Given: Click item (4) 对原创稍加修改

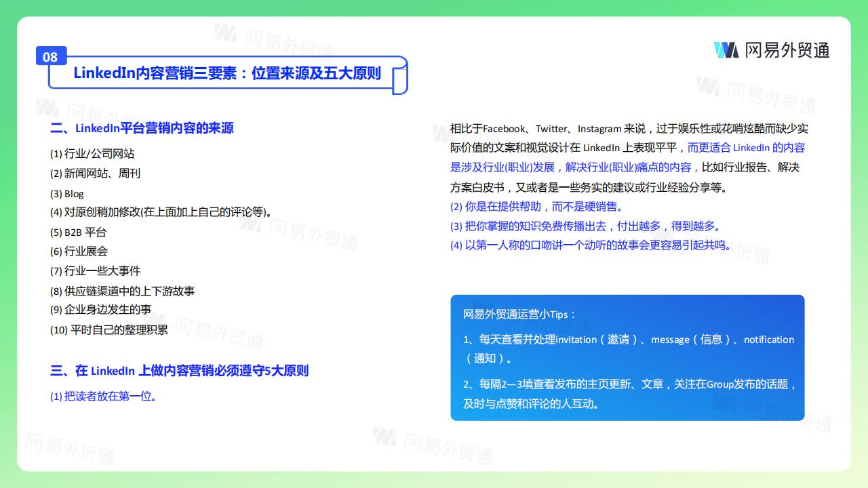Looking at the screenshot, I should click(161, 212).
